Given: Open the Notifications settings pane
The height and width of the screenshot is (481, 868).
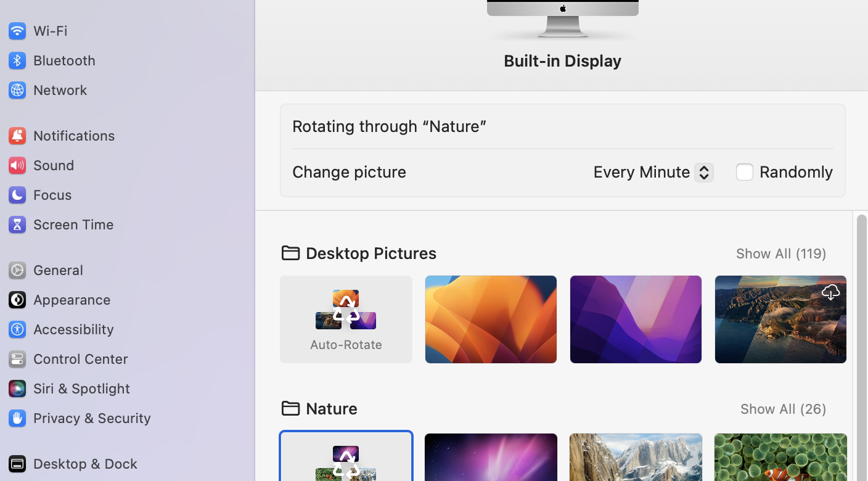Looking at the screenshot, I should tap(61, 135).
